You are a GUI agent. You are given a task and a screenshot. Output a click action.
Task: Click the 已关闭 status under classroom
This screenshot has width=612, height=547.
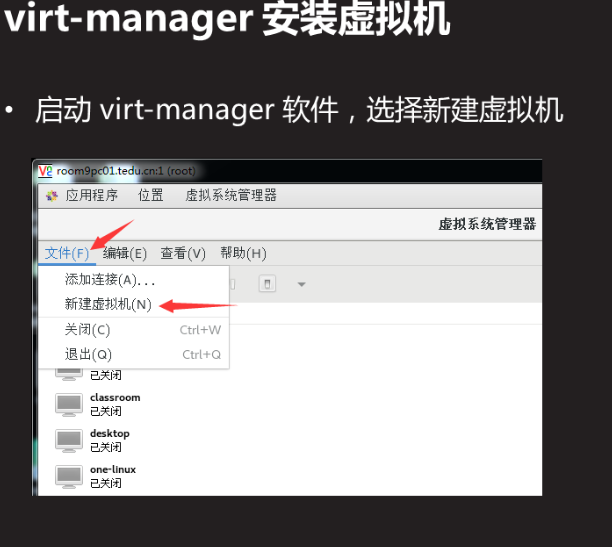click(x=106, y=411)
